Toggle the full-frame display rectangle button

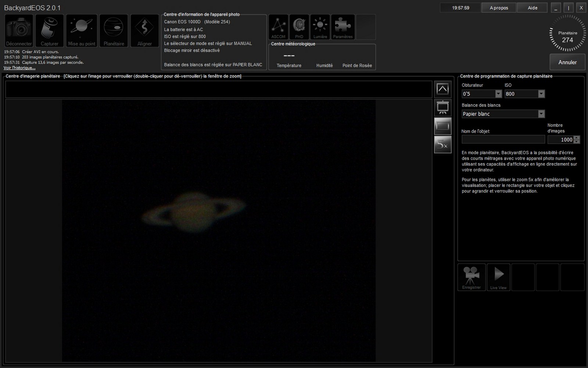point(442,126)
